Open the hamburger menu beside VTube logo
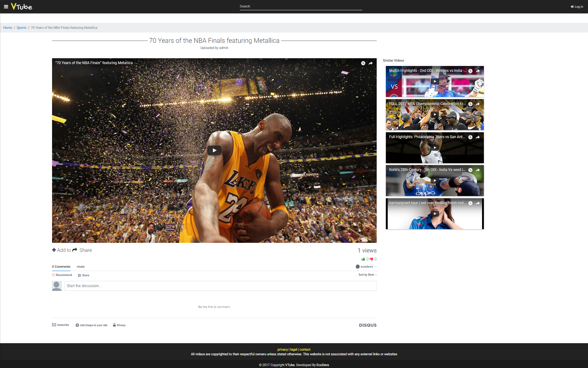 (6, 6)
